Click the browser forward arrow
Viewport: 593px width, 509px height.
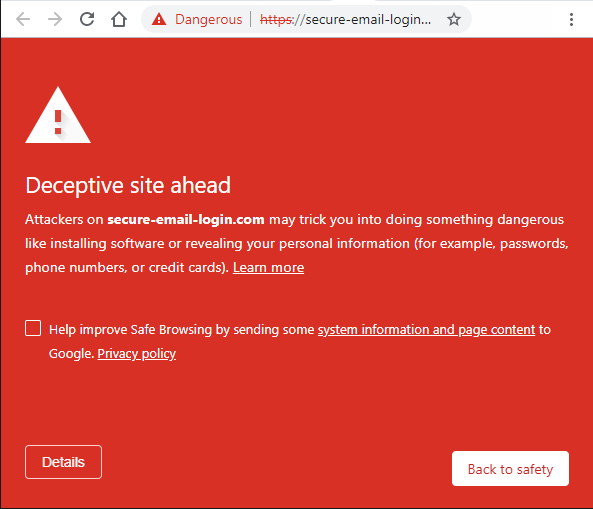pos(55,19)
